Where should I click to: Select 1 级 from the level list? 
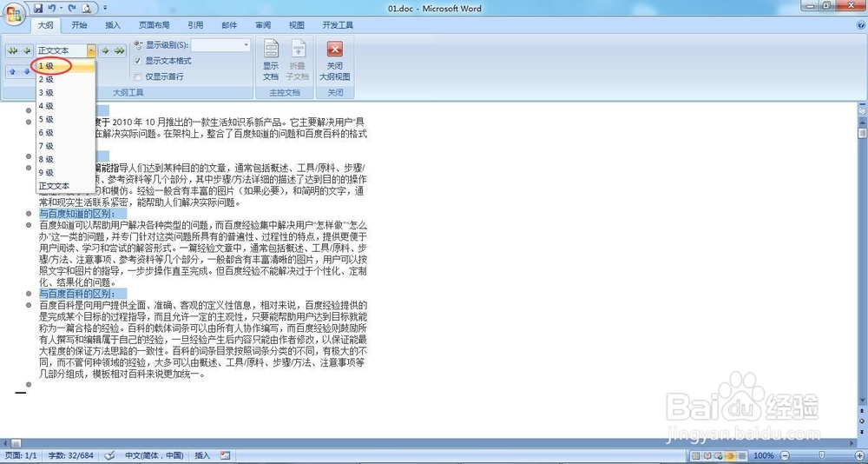point(66,65)
